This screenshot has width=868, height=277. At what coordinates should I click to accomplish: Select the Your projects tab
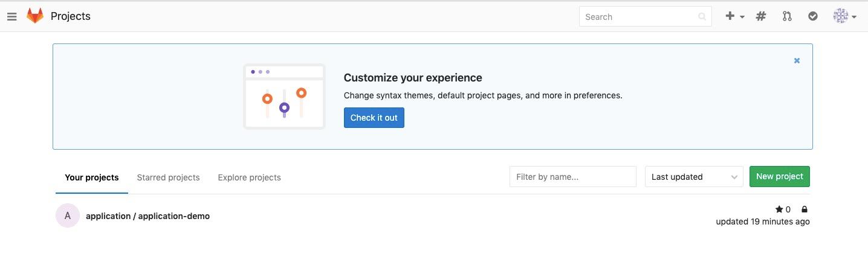[x=92, y=177]
